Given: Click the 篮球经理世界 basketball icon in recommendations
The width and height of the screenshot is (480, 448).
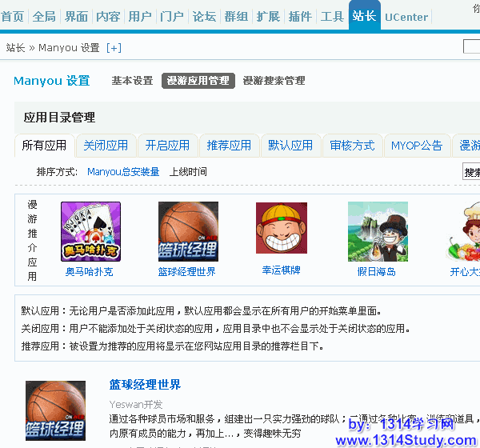Looking at the screenshot, I should [188, 231].
